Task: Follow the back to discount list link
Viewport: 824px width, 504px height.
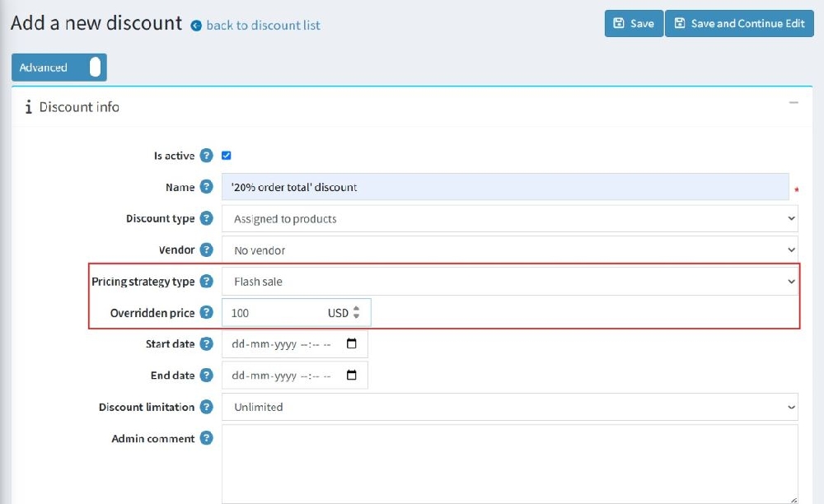Action: (x=264, y=26)
